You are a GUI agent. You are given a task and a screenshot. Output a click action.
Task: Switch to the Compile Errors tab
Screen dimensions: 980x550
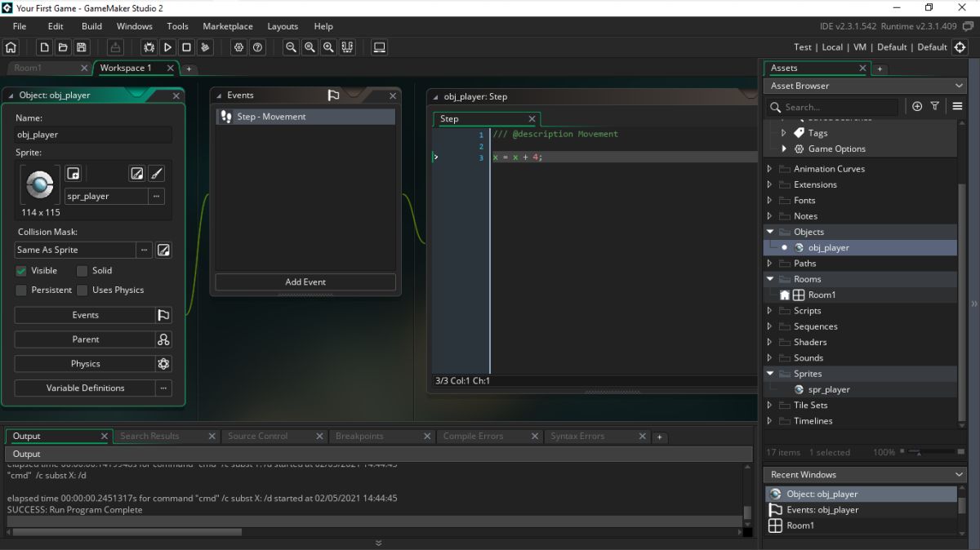coord(489,436)
